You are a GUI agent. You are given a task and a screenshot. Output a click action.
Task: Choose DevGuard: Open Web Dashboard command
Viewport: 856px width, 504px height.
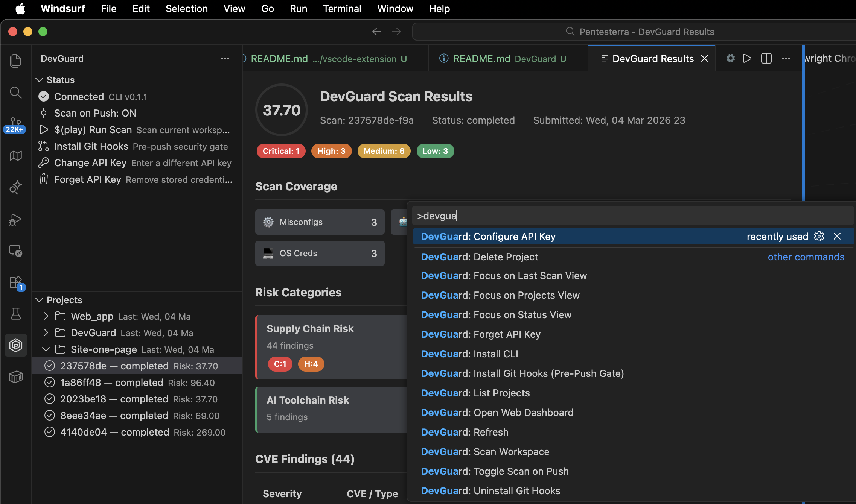(497, 412)
